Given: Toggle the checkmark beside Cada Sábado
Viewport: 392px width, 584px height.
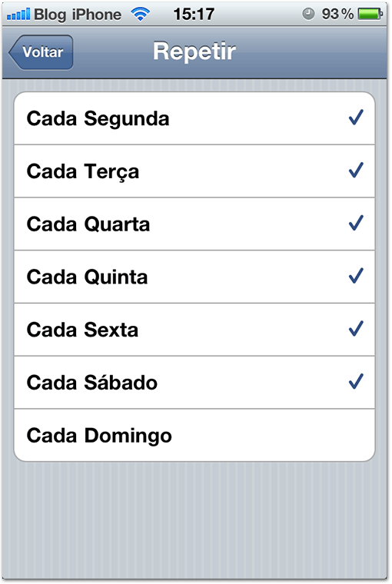Looking at the screenshot, I should (x=356, y=382).
